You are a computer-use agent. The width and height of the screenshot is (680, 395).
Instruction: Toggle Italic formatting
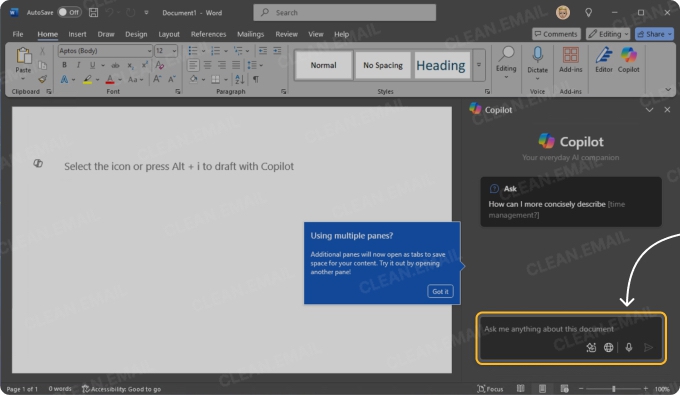pos(78,65)
